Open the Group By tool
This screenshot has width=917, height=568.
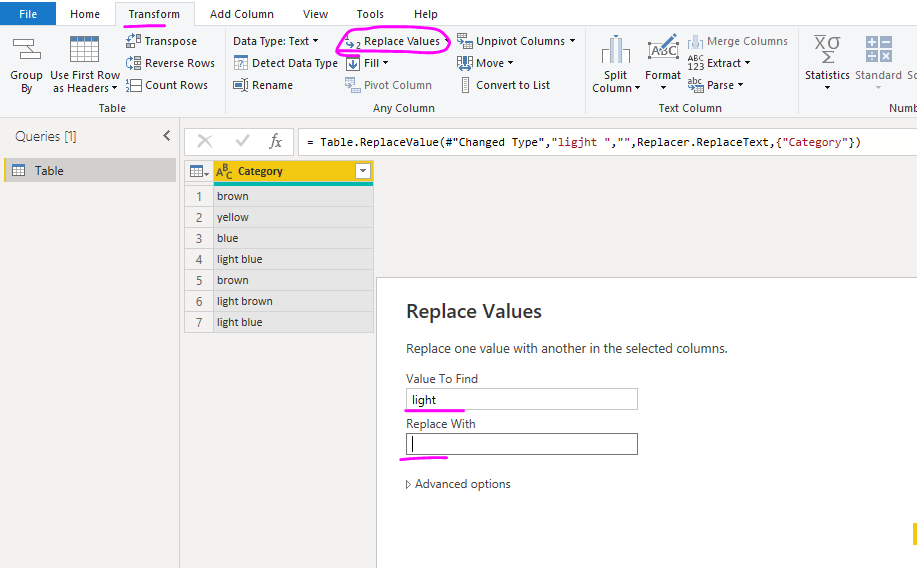point(26,64)
